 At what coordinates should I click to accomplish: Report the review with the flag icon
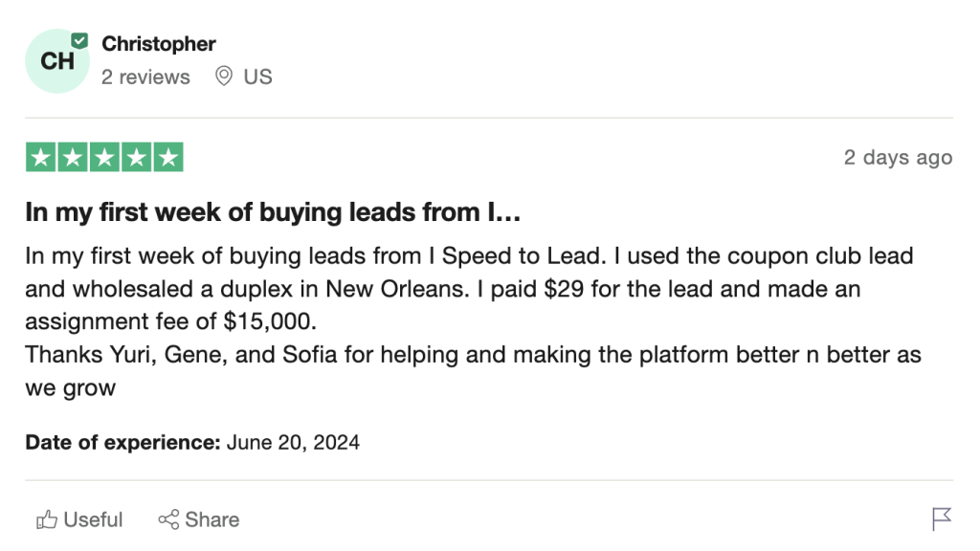pyautogui.click(x=942, y=519)
